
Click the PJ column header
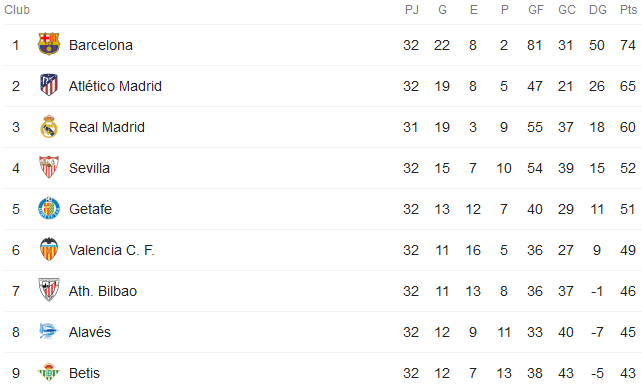point(411,10)
